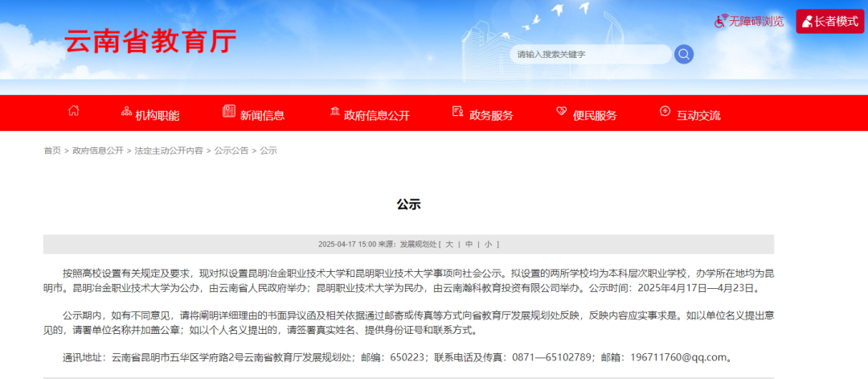Image resolution: width=868 pixels, height=379 pixels.
Task: Click the elder mode person icon
Action: [807, 22]
